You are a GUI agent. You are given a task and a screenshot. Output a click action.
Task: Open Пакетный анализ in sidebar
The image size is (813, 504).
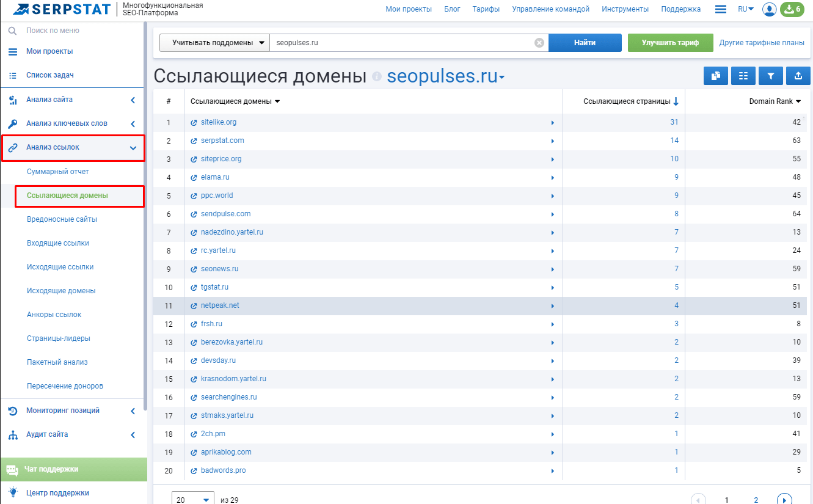coord(57,362)
